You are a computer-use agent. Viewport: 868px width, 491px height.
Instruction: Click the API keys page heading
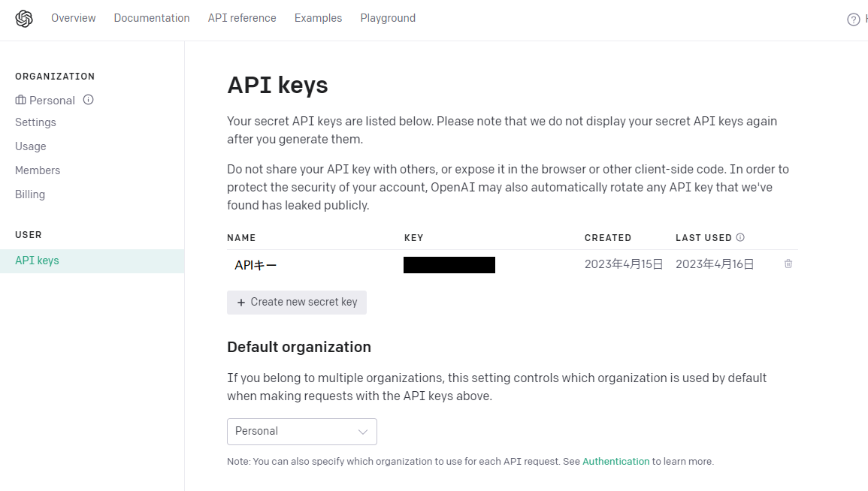click(x=277, y=86)
